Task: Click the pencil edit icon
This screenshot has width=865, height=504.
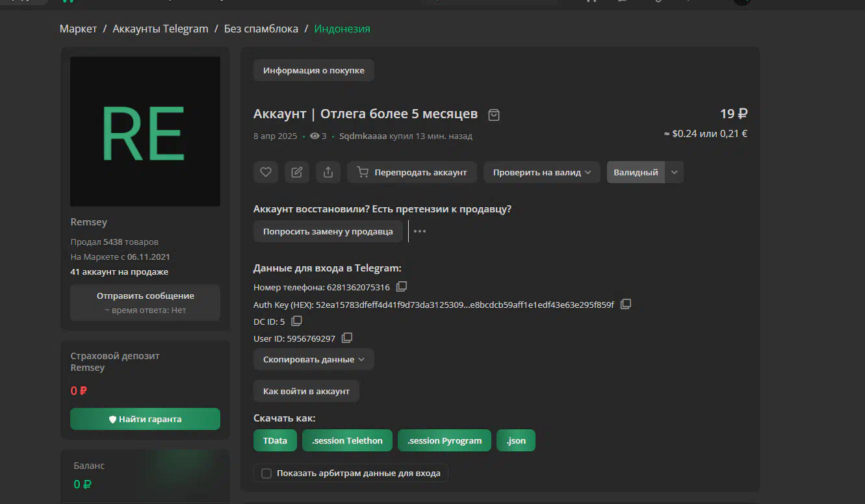Action: (297, 172)
